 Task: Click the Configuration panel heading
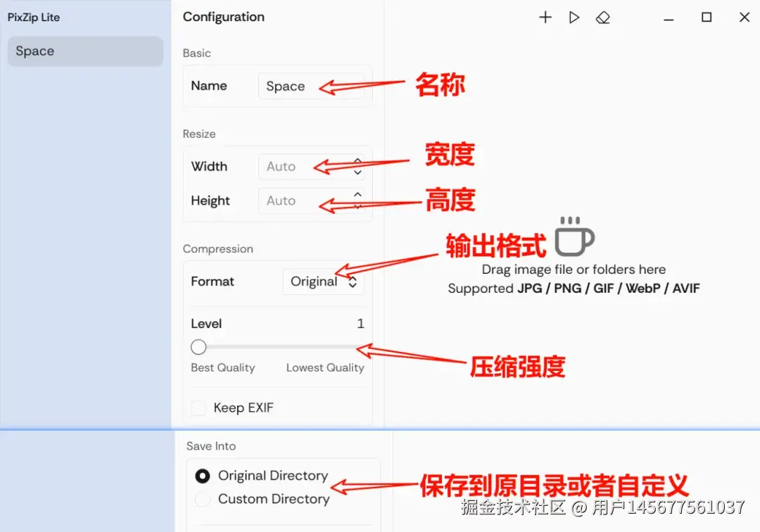223,17
